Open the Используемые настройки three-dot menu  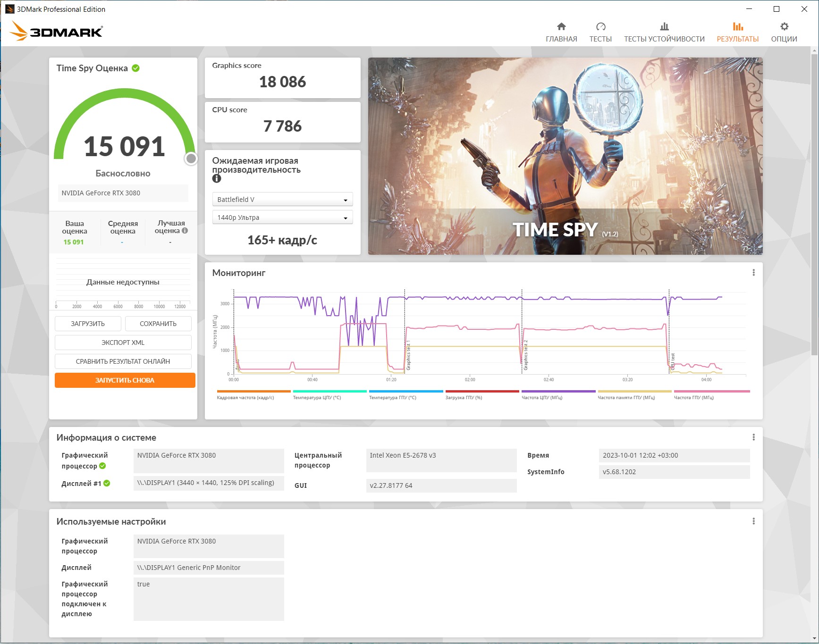pyautogui.click(x=753, y=521)
